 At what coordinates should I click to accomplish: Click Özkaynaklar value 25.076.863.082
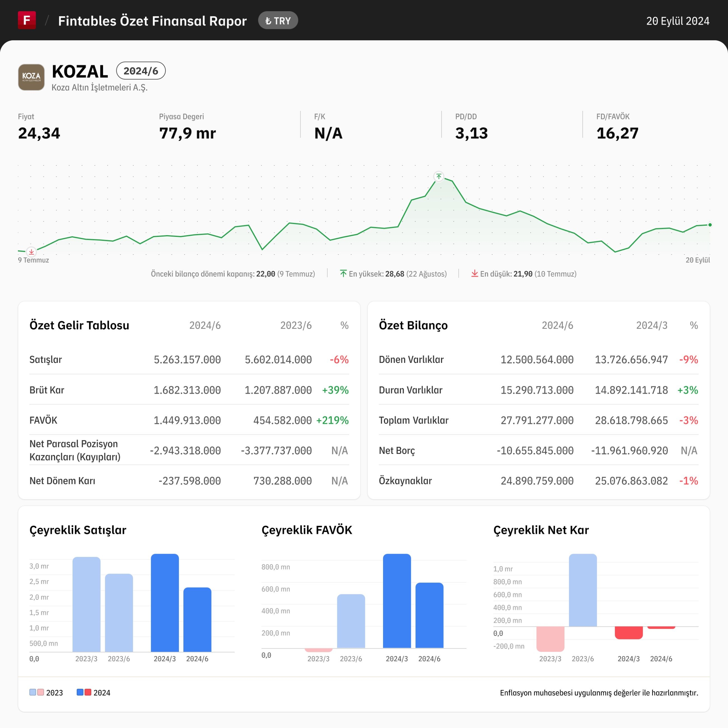pos(632,481)
